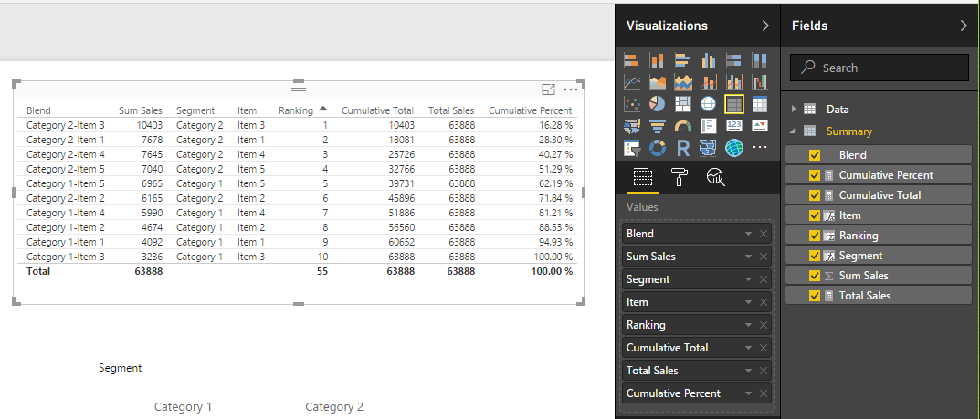Open the Analytics magnifier tab
Viewport: 980px width, 419px height.
716,177
